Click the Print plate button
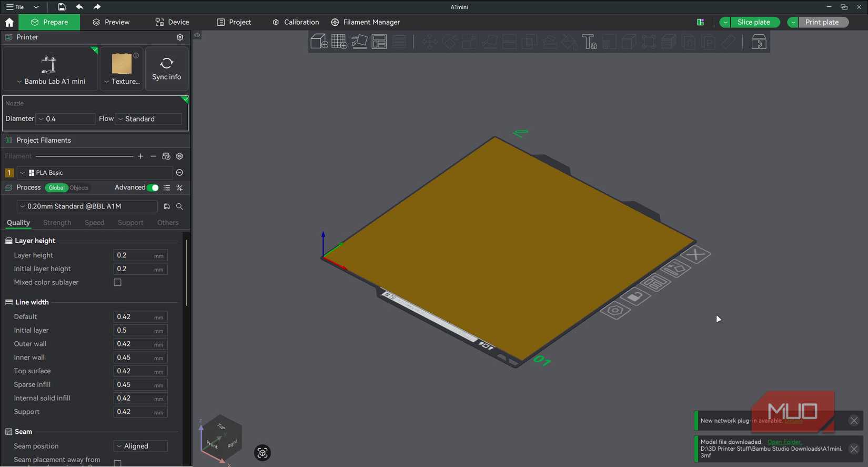 823,22
